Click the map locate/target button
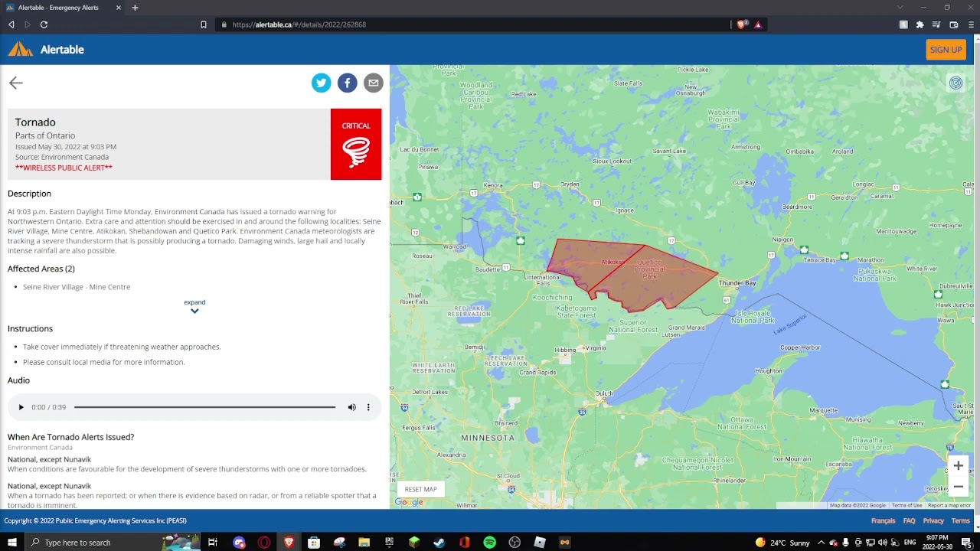Viewport: 980px width, 551px height. point(955,83)
